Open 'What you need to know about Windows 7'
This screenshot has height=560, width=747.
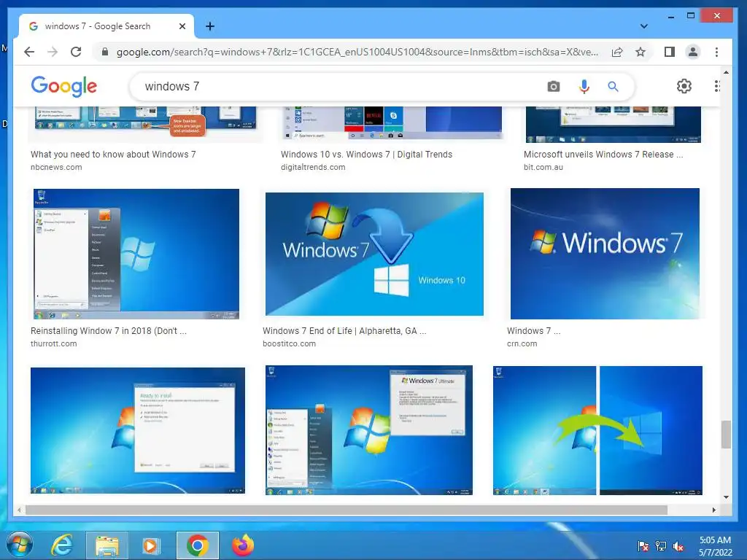(x=113, y=155)
